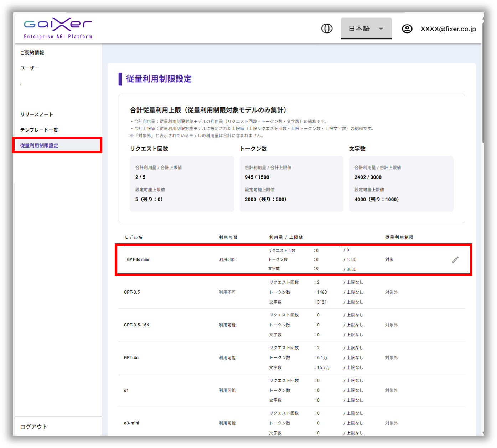This screenshot has width=497, height=448.
Task: Click the pencil edit icon for GPT-4o mini
Action: 455,259
